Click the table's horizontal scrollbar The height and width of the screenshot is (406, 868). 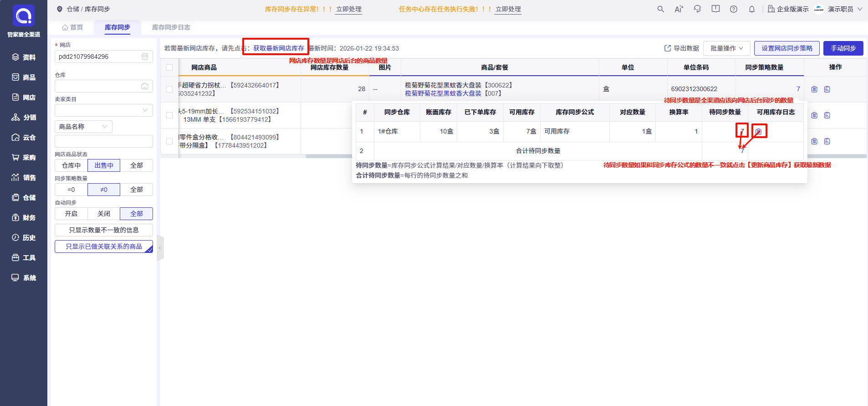[586, 156]
